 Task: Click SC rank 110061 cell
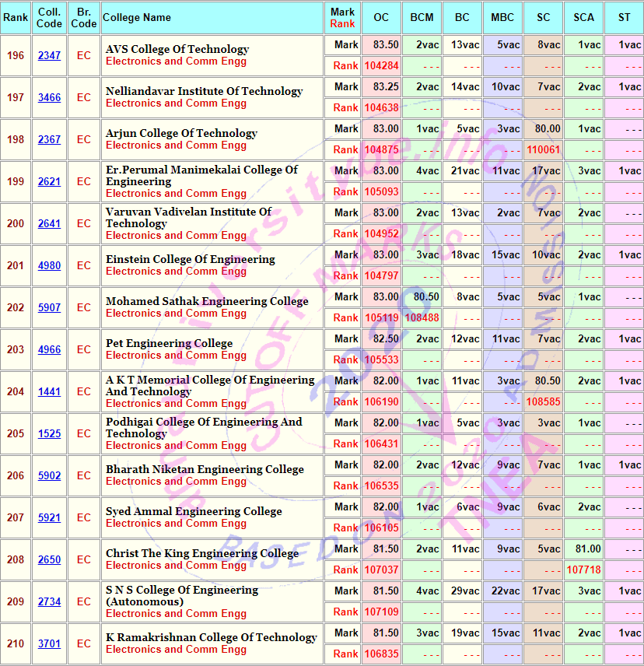click(x=543, y=149)
